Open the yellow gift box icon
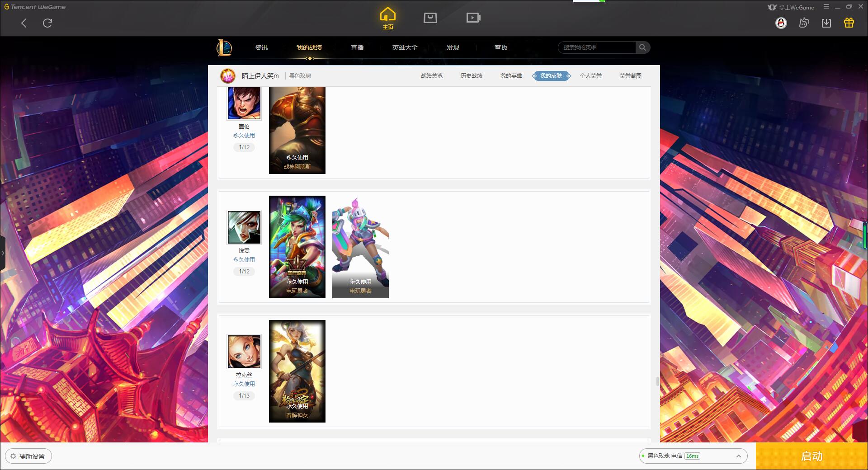Viewport: 868px width, 470px height. point(849,23)
